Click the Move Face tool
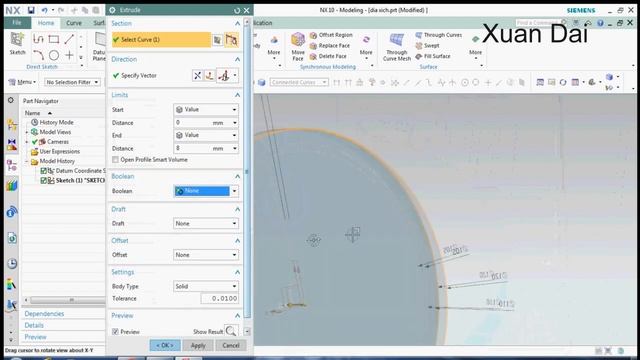The height and width of the screenshot is (360, 640). (x=298, y=47)
